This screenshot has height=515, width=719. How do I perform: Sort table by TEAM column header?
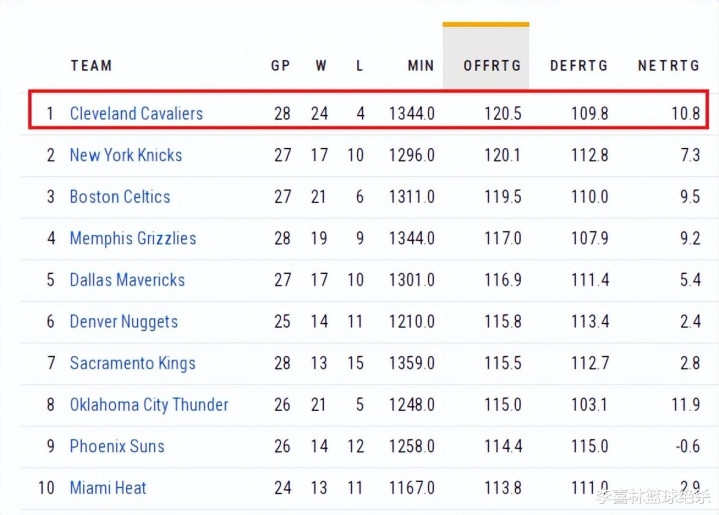click(x=91, y=66)
